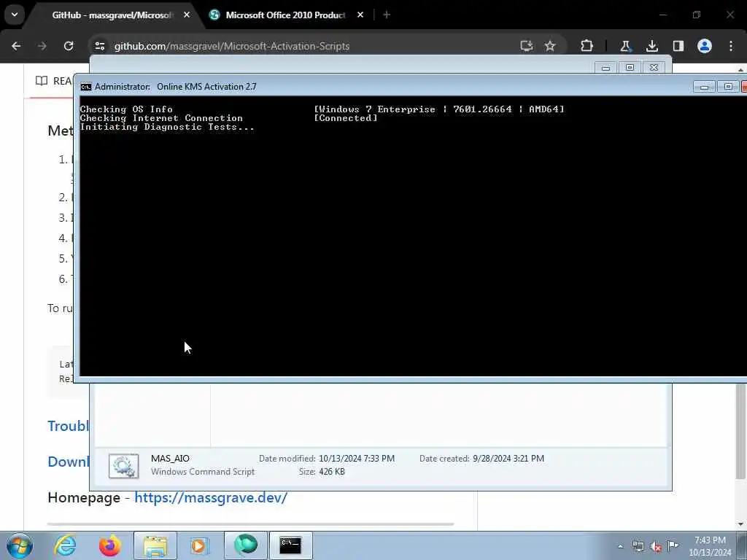This screenshot has height=560, width=747.
Task: Switch to GitHub massgravel tab
Action: [113, 15]
